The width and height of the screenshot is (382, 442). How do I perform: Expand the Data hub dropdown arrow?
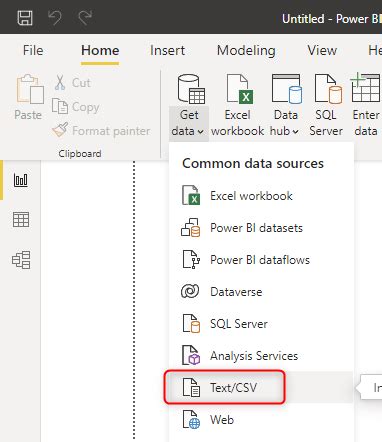click(x=295, y=132)
